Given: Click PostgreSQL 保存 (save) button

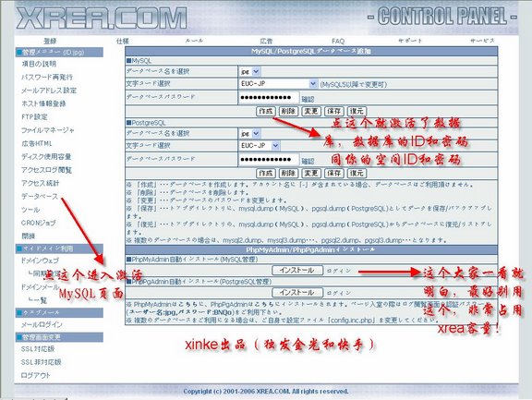Looking at the screenshot, I should [x=333, y=174].
